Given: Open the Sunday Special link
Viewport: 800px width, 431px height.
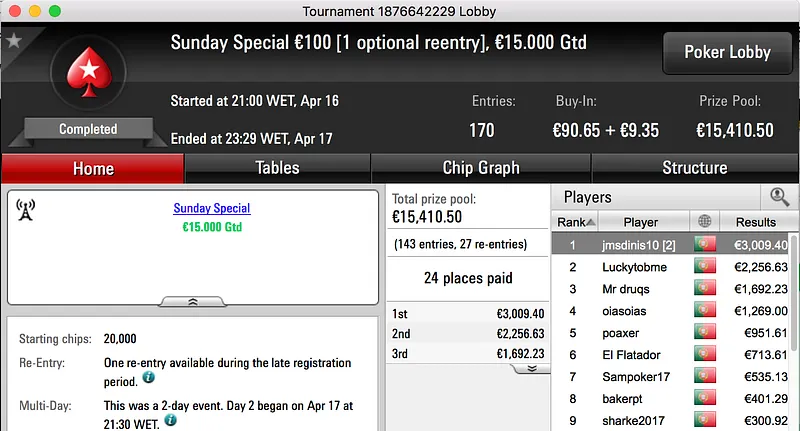Looking at the screenshot, I should tap(211, 208).
